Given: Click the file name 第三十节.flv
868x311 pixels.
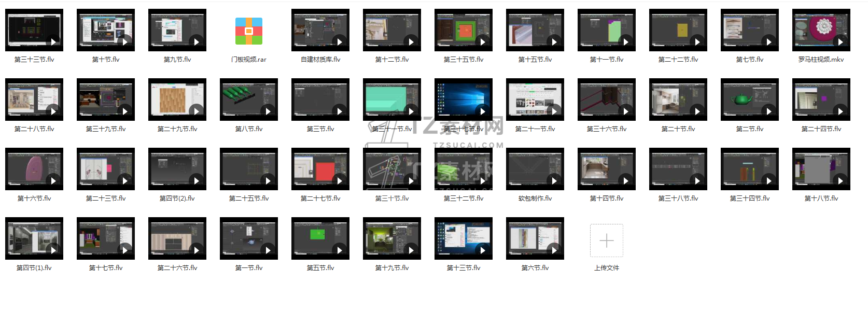Looking at the screenshot, I should (392, 199).
